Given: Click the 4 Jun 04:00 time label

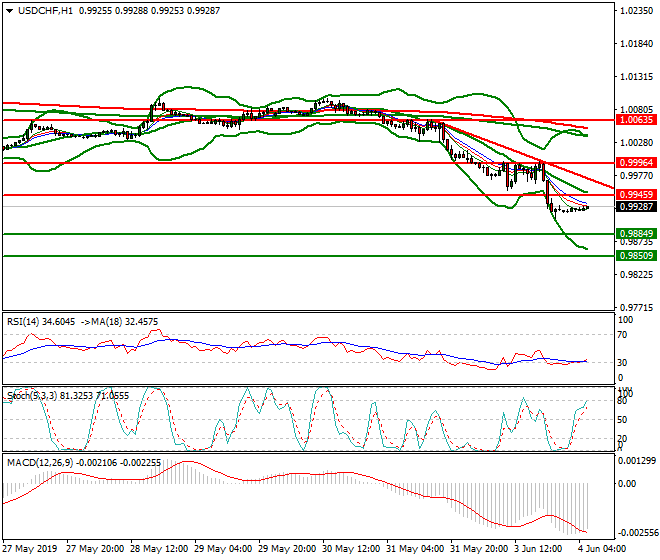Looking at the screenshot, I should [602, 549].
